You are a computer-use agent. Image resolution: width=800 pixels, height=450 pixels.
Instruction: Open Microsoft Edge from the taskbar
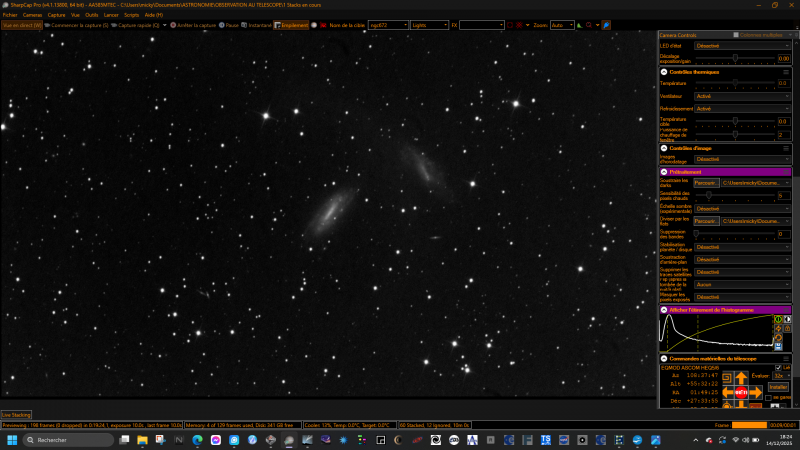197,440
